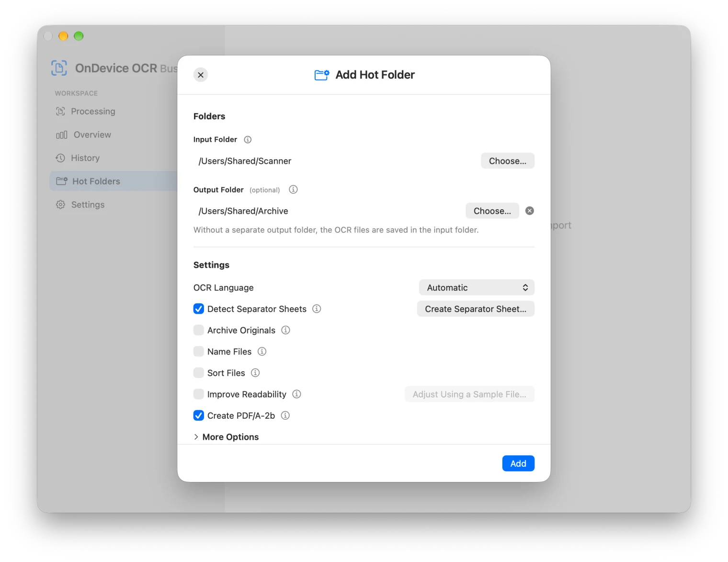This screenshot has height=562, width=728.
Task: Show info for Improve Readability
Action: click(x=297, y=394)
